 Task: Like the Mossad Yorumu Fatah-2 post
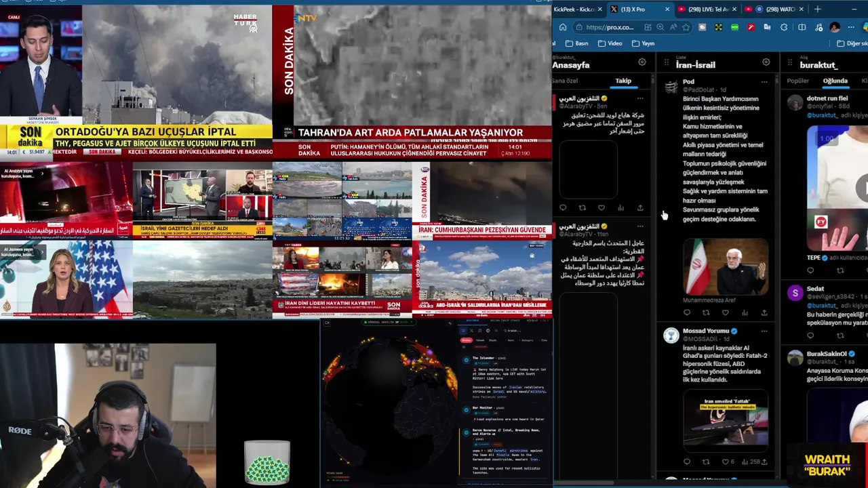pyautogui.click(x=725, y=462)
